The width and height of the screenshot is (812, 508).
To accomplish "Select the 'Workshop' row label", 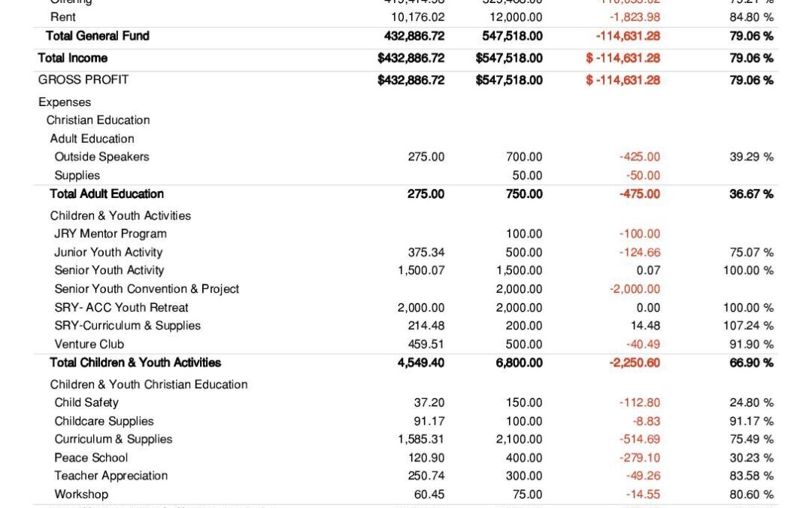I will [x=81, y=494].
